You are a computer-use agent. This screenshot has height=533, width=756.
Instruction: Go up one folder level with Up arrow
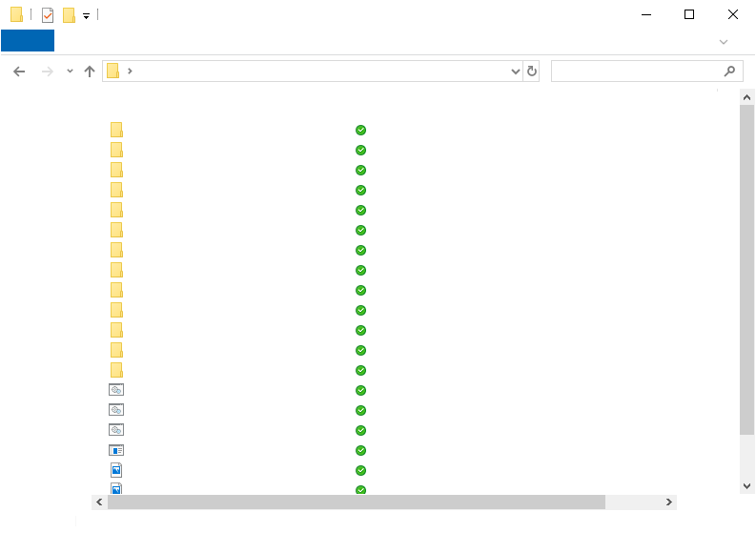coord(90,72)
